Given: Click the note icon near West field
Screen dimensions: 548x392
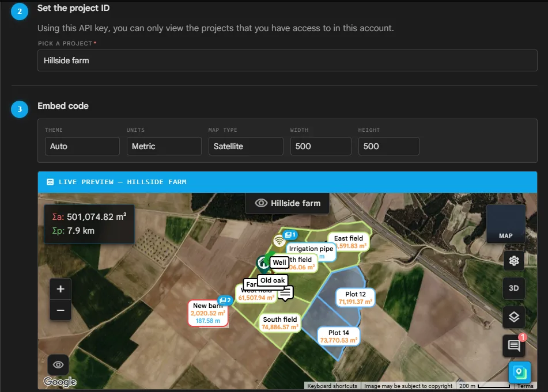Looking at the screenshot, I should pos(286,293).
